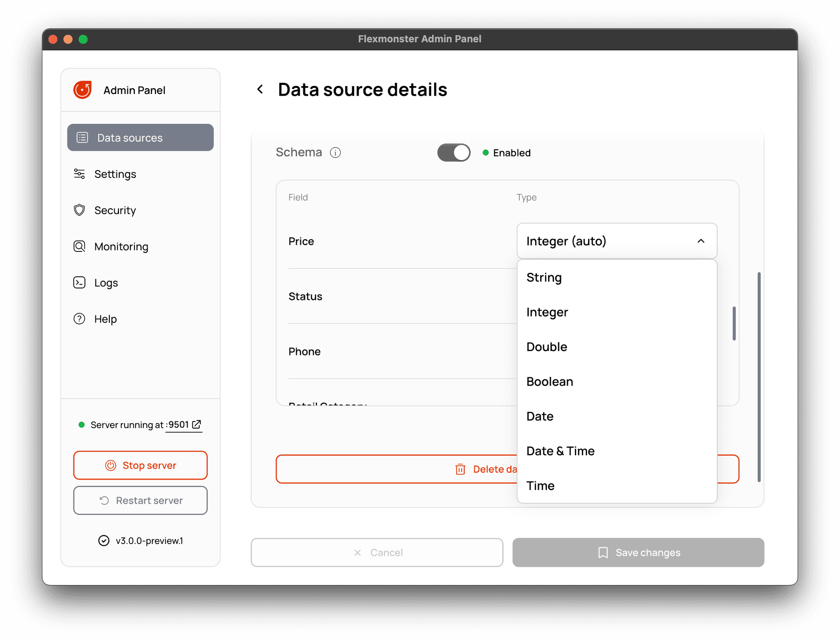Cancel the schema edits
Image resolution: width=840 pixels, height=641 pixels.
pyautogui.click(x=377, y=552)
